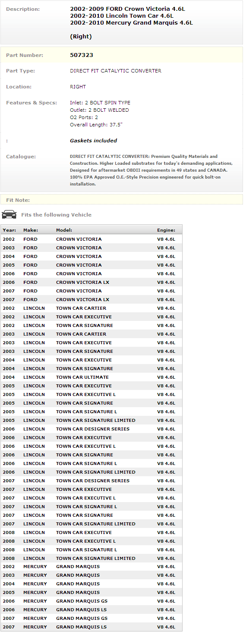
Task: Click the Make column header
Action: (x=31, y=230)
